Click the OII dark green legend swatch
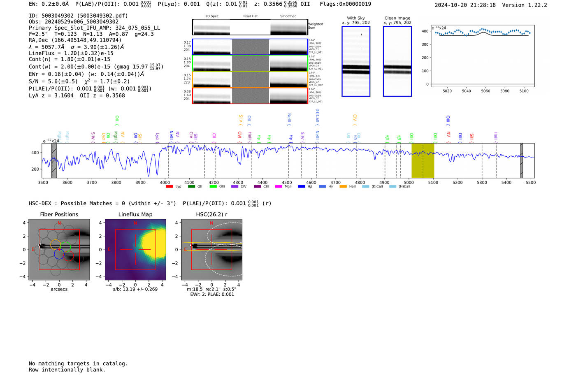This screenshot has height=392, width=576. 191,186
